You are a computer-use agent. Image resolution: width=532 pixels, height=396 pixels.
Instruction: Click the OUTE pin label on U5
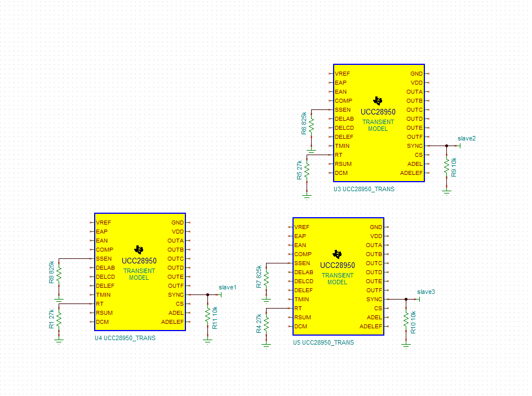point(374,281)
